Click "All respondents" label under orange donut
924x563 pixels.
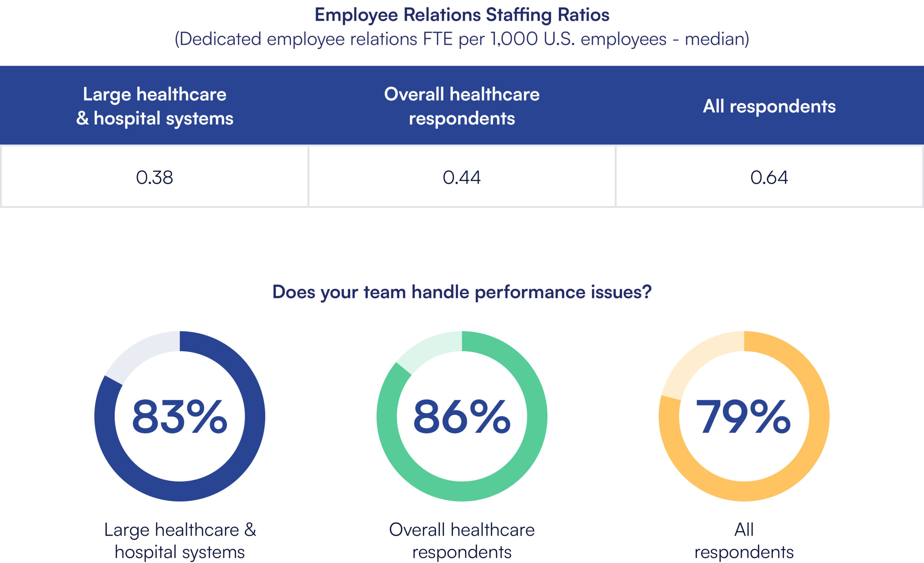(744, 541)
